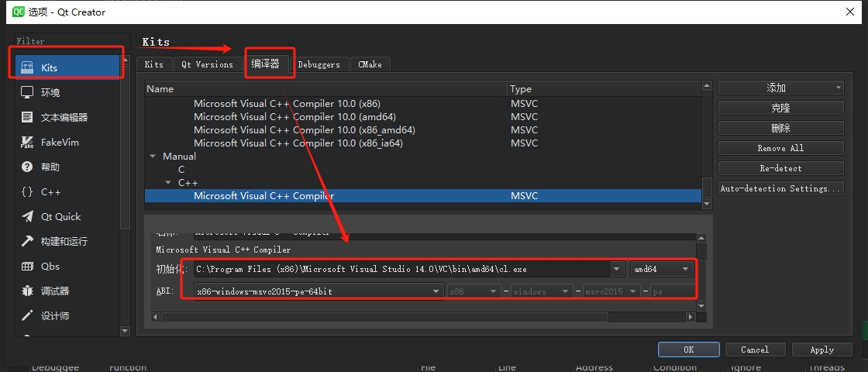Open the amd64 architecture dropdown

point(662,269)
